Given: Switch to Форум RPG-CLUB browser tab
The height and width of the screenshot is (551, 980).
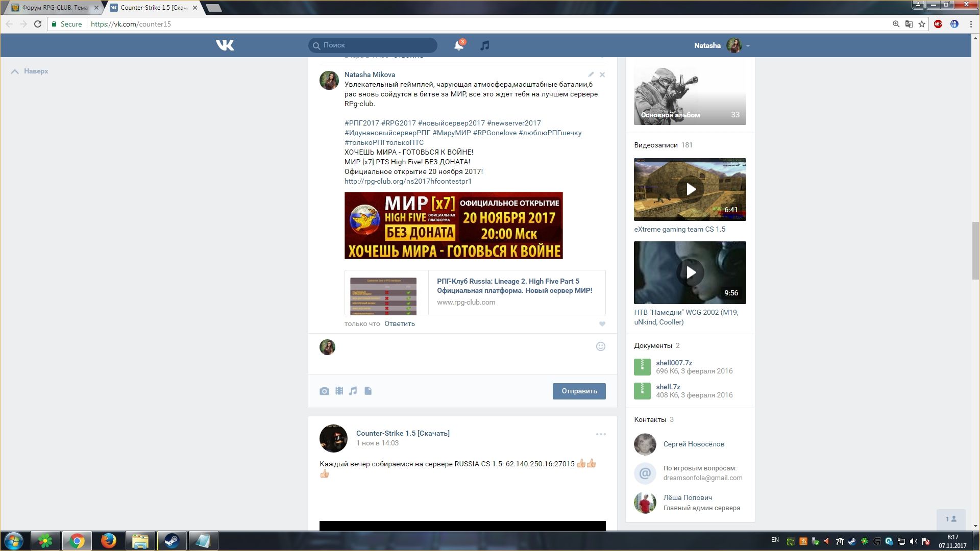Looking at the screenshot, I should tap(54, 8).
